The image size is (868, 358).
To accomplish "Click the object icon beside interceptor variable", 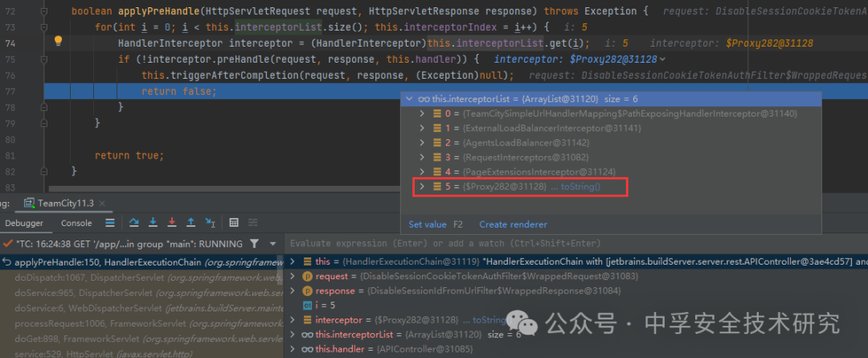I will pos(307,319).
